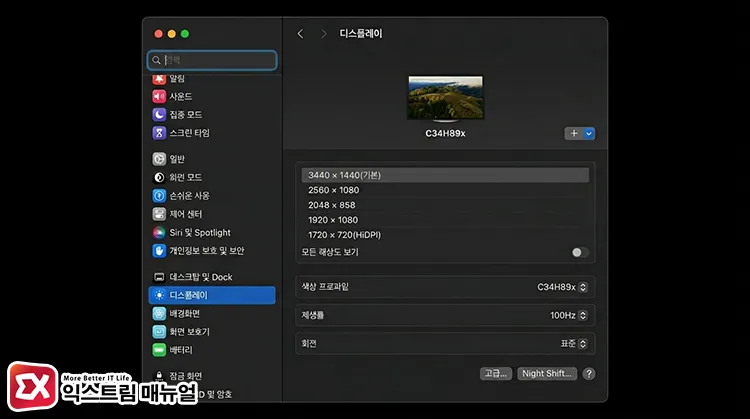Select the 집중 모드 sidebar label
The image size is (750, 419).
click(x=186, y=115)
